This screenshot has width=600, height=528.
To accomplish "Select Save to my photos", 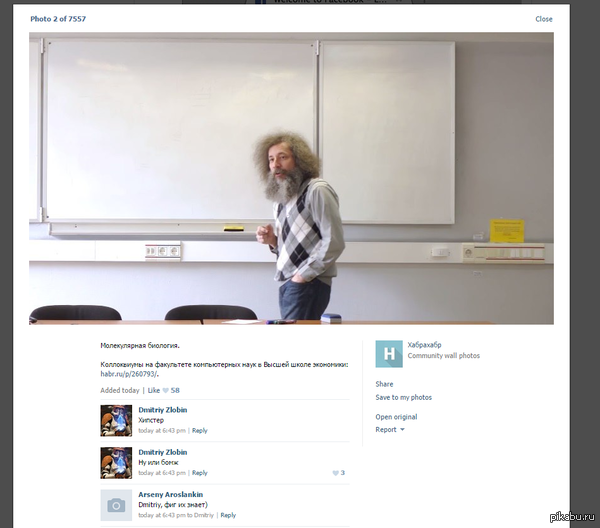I will [404, 397].
